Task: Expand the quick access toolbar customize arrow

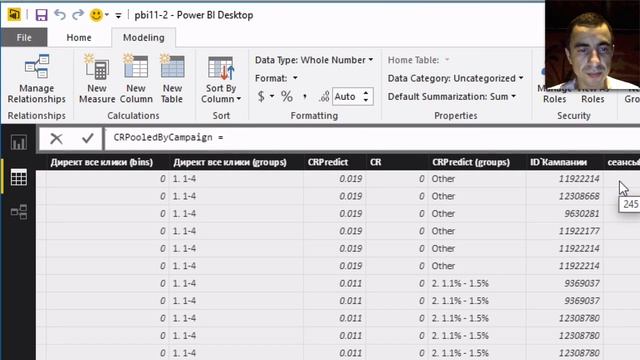Action: (118, 16)
